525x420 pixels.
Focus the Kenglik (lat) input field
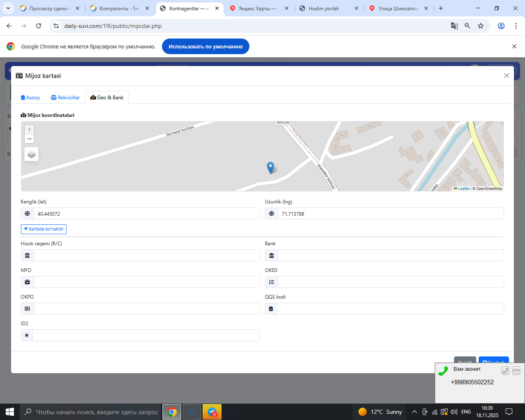click(x=146, y=214)
